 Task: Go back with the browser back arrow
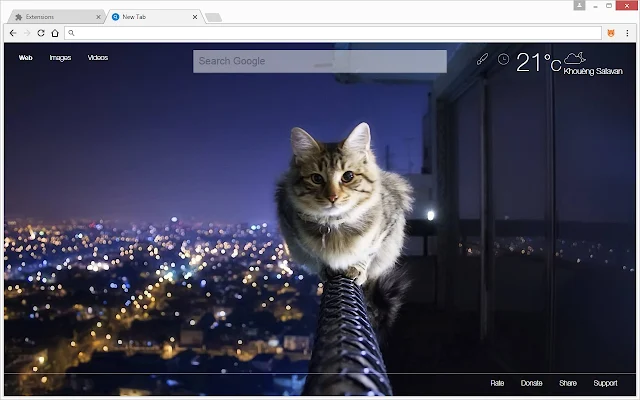13,33
